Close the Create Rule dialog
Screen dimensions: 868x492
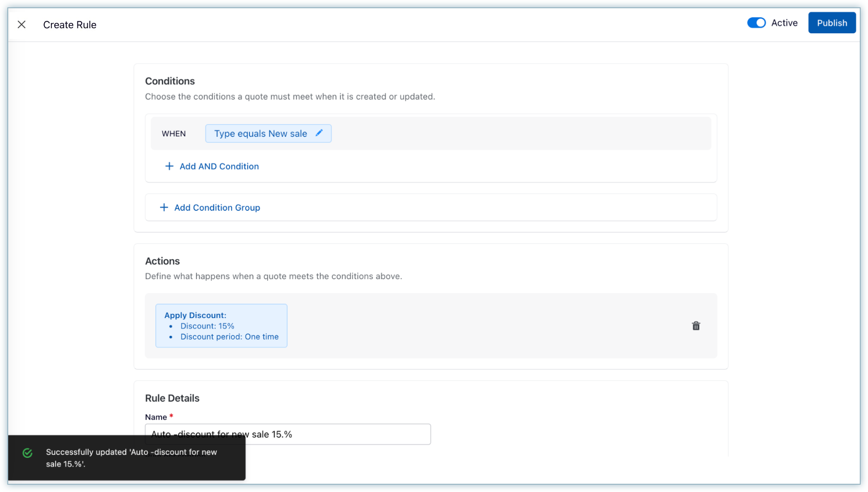22,25
